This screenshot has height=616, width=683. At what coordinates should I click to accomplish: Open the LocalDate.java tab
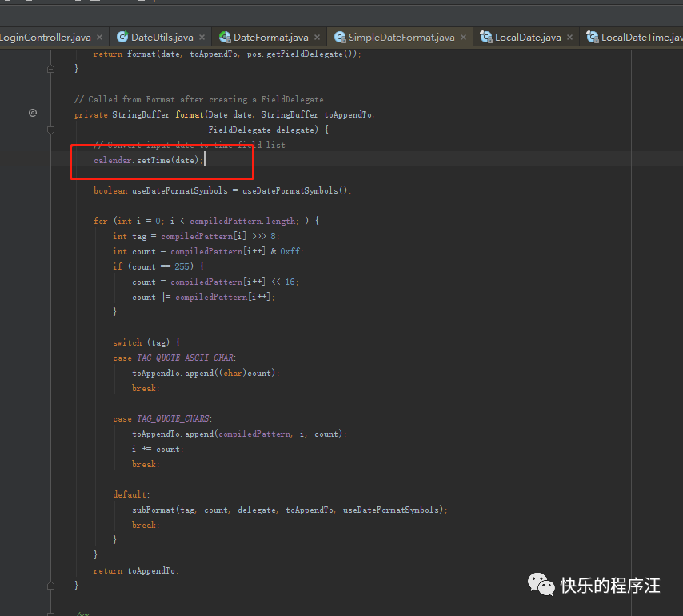pyautogui.click(x=528, y=38)
